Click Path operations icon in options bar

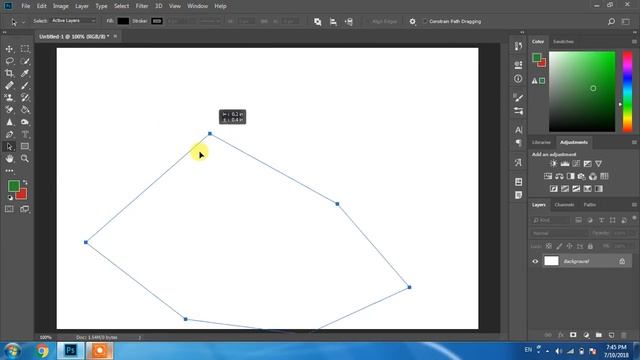point(318,22)
